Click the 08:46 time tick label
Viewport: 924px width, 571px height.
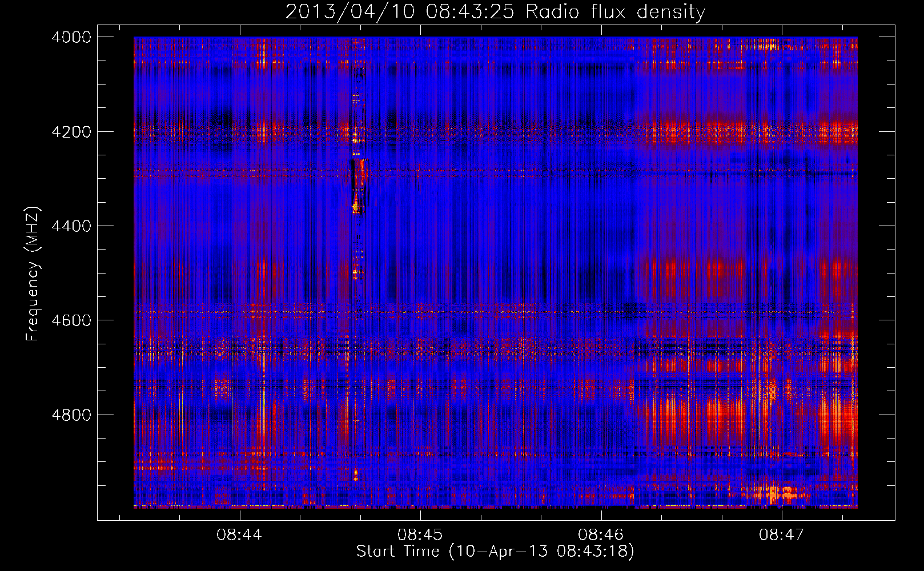601,534
